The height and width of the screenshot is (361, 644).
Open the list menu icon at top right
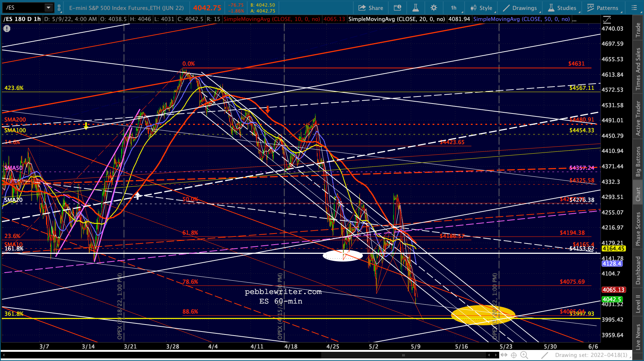634,8
